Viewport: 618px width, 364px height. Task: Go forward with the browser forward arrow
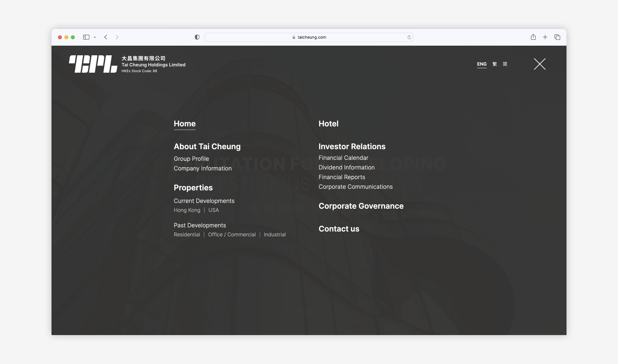click(117, 37)
